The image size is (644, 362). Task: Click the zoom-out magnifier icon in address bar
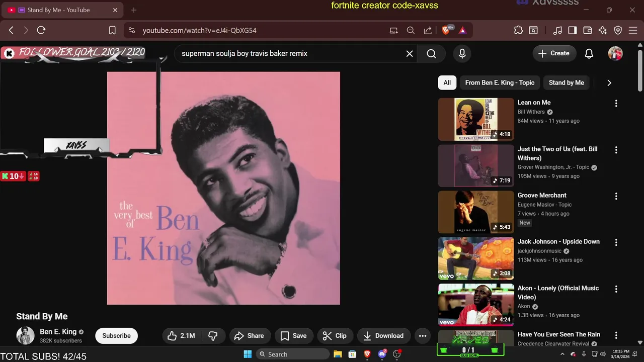411,30
